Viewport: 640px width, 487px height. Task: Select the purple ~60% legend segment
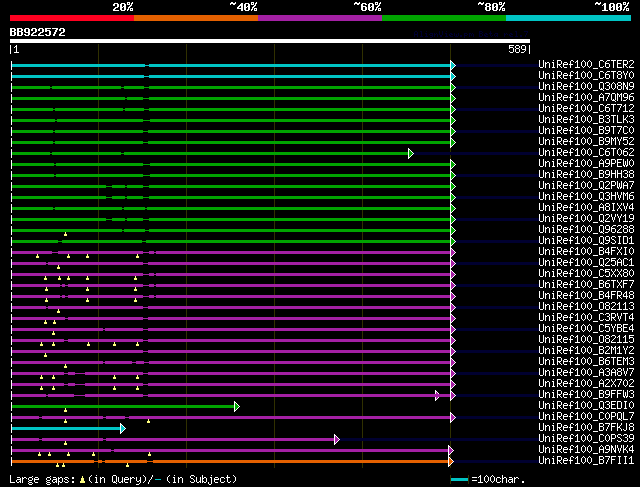(x=319, y=17)
